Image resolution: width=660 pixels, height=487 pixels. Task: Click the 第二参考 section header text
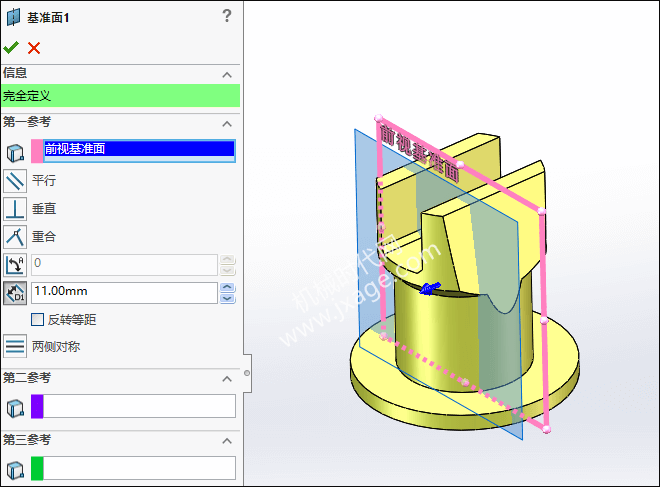click(27, 378)
